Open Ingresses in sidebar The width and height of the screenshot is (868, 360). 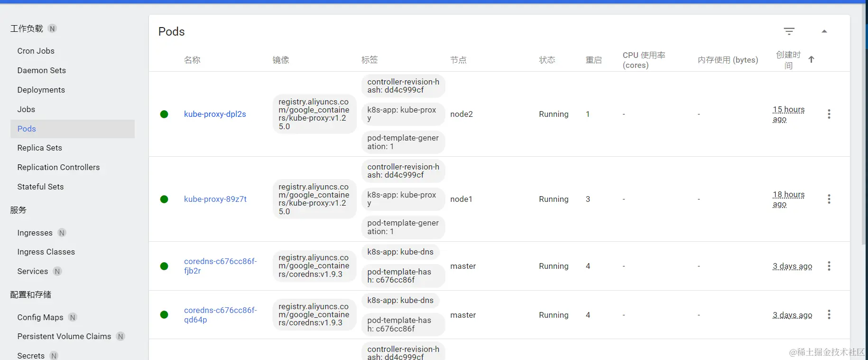click(35, 233)
